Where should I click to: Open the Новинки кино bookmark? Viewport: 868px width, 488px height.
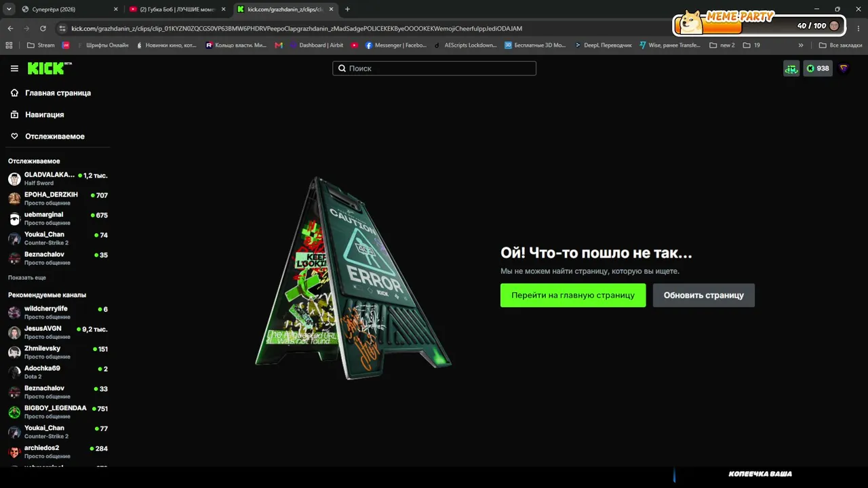166,45
